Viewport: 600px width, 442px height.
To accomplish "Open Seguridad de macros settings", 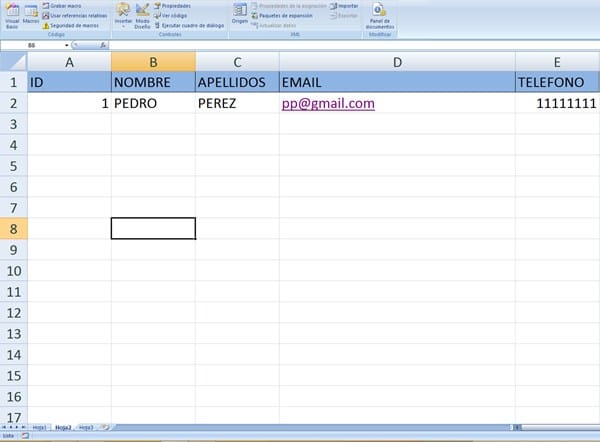I will pyautogui.click(x=71, y=26).
